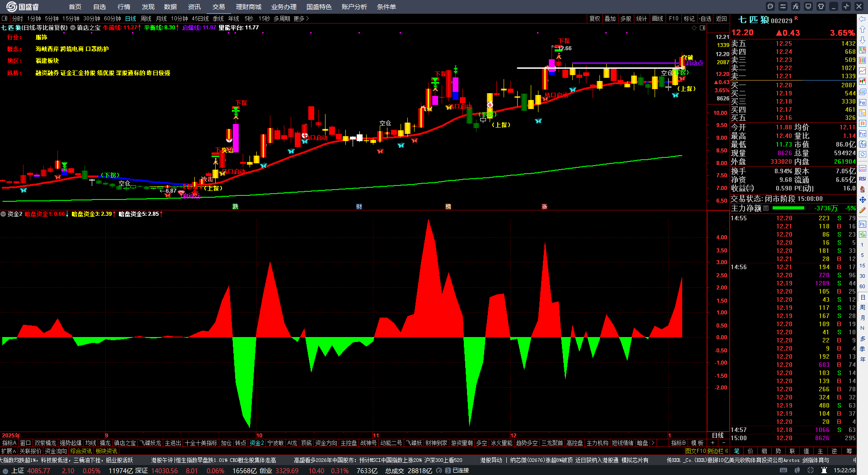Toggle the circle marker beside 镇店之宝 indicator

point(73,28)
